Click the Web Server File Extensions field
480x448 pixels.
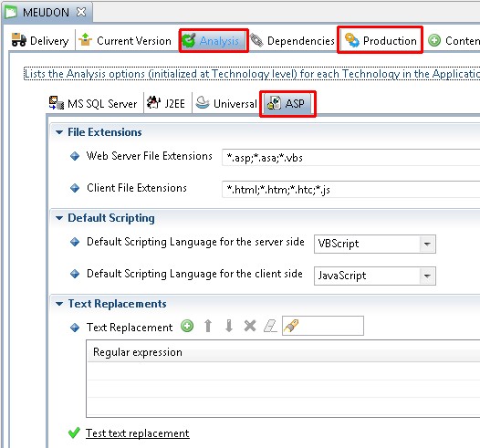(350, 158)
